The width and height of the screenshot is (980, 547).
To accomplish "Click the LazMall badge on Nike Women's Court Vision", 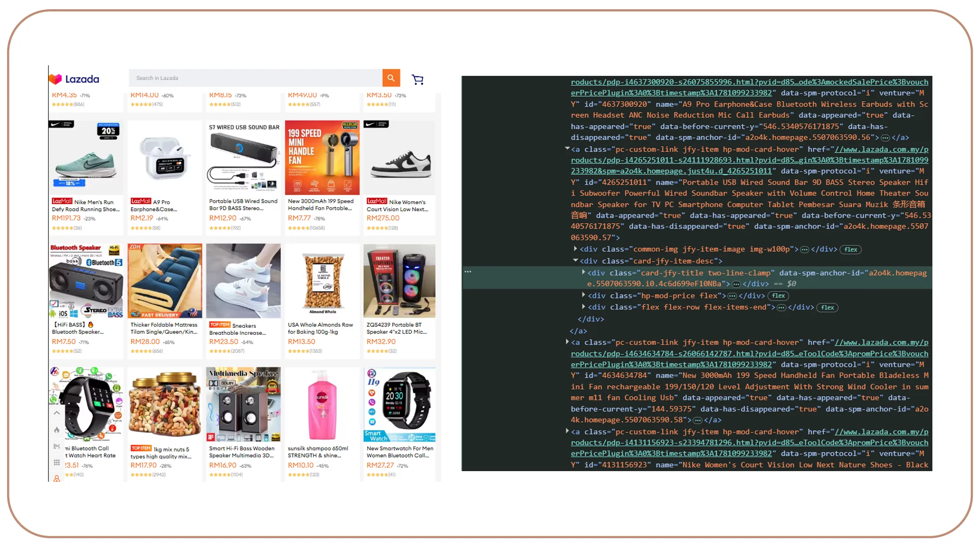I will [x=377, y=201].
